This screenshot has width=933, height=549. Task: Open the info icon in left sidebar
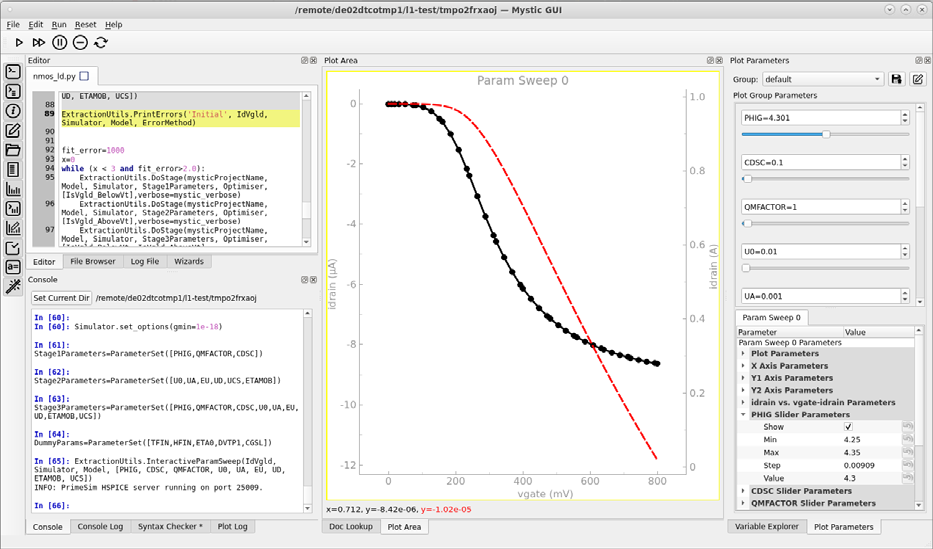point(13,111)
